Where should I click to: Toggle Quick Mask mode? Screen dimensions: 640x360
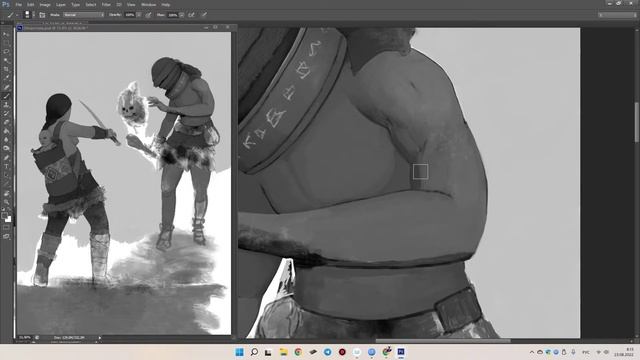[6, 228]
